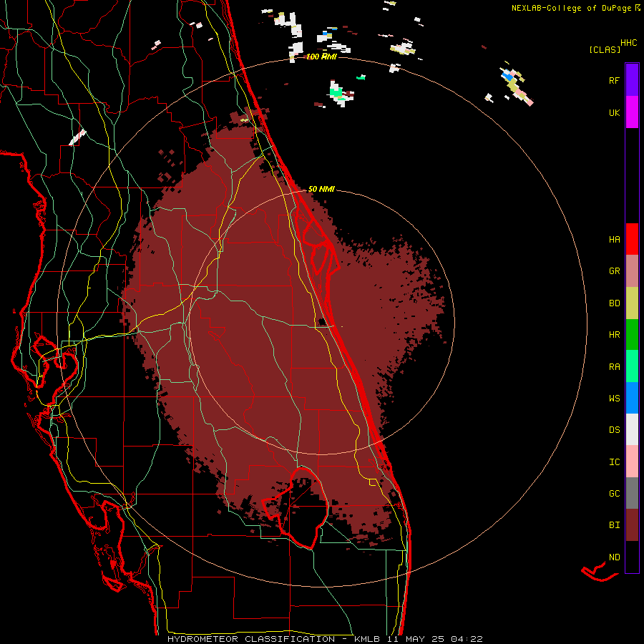Click the RA light green legend swatch
This screenshot has width=644, height=644.
click(632, 366)
